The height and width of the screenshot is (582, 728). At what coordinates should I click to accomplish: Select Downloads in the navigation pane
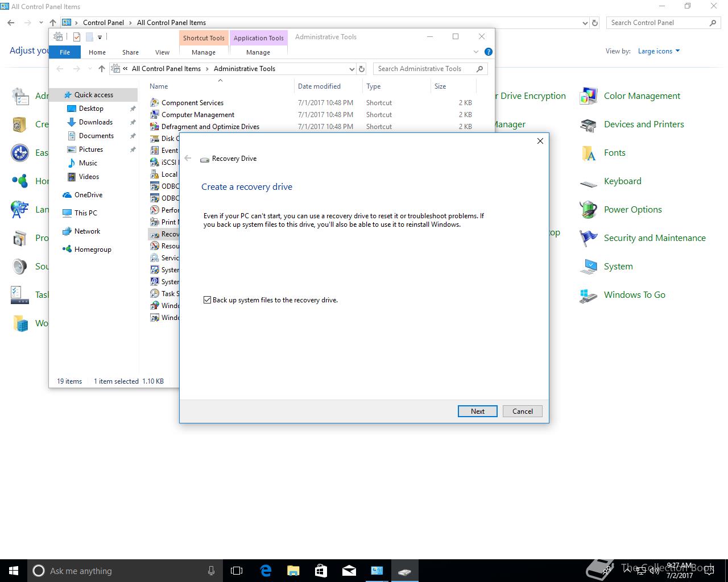[96, 122]
